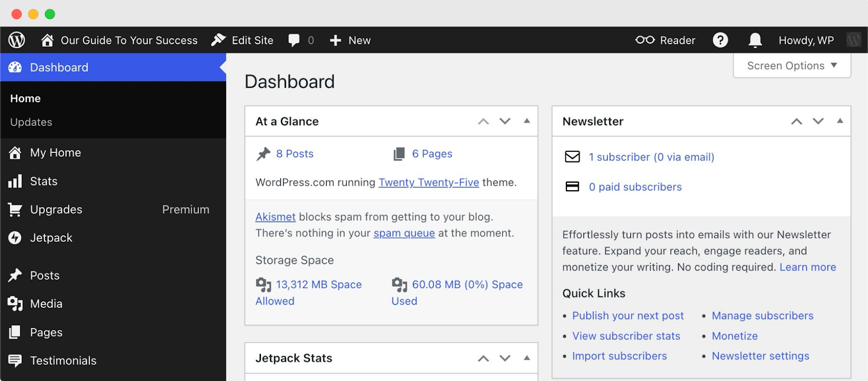Click the Media icon in sidebar
This screenshot has width=868, height=381.
15,303
